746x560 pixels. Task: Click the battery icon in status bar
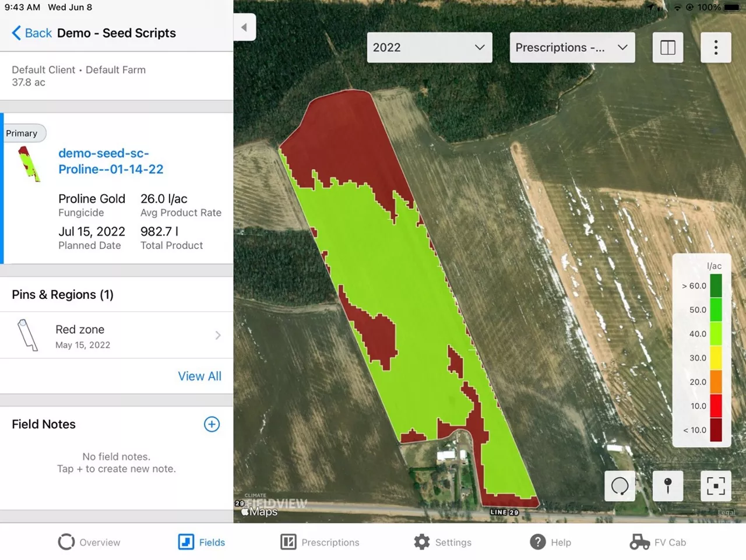tap(732, 8)
